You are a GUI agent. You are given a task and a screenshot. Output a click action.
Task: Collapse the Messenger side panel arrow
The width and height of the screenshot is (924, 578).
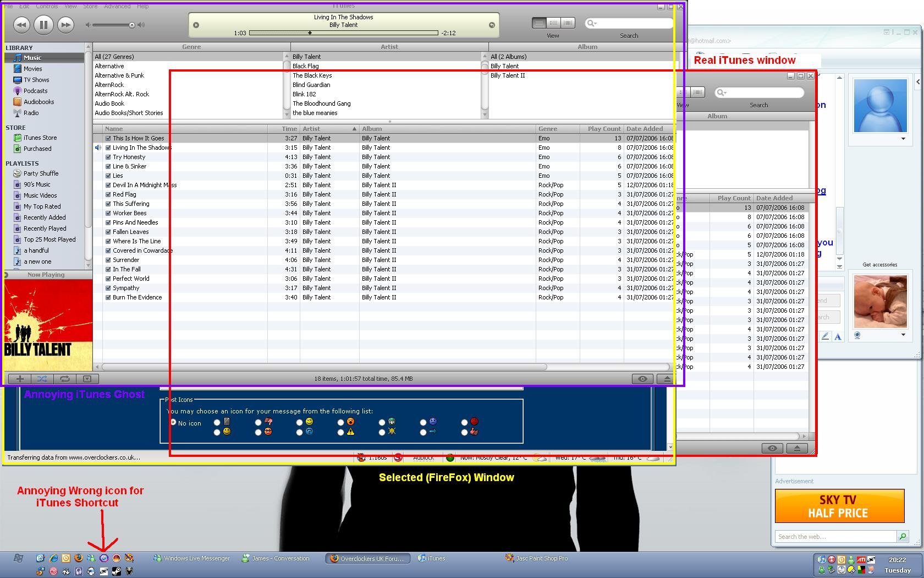pos(918,82)
